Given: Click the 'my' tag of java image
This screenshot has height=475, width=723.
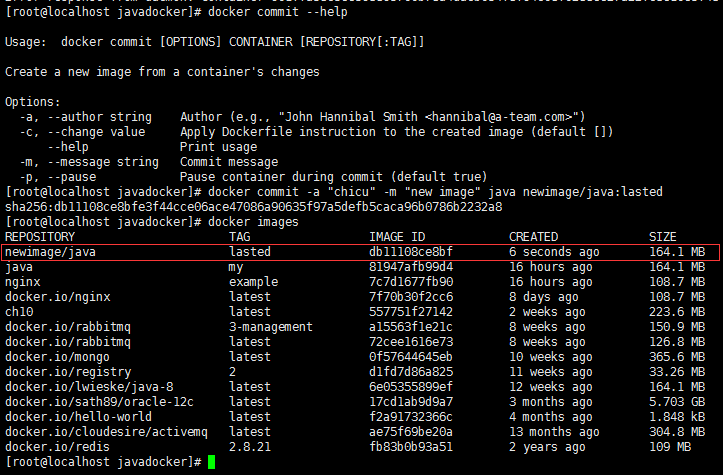Looking at the screenshot, I should 236,267.
